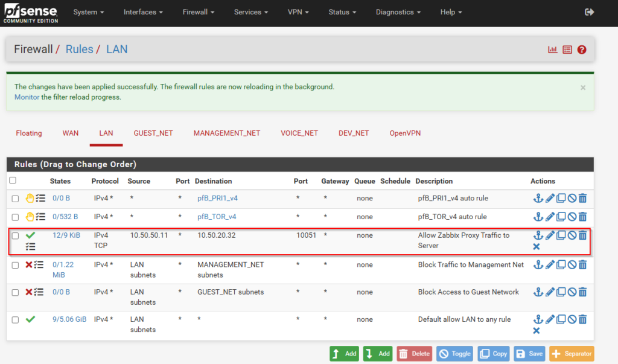The height and width of the screenshot is (364, 618).
Task: Open the Diagnostics dropdown menu
Action: pos(398,12)
